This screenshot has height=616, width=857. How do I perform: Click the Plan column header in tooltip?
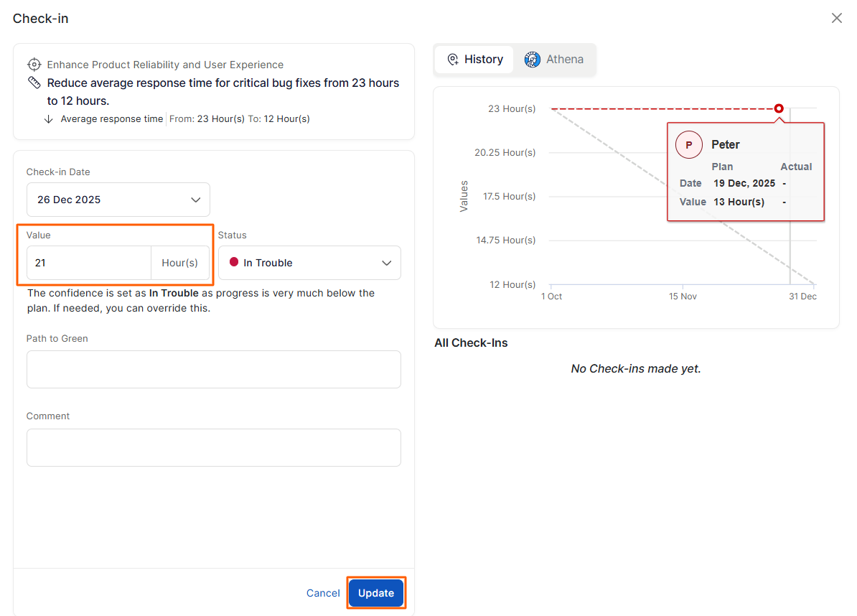tap(722, 167)
